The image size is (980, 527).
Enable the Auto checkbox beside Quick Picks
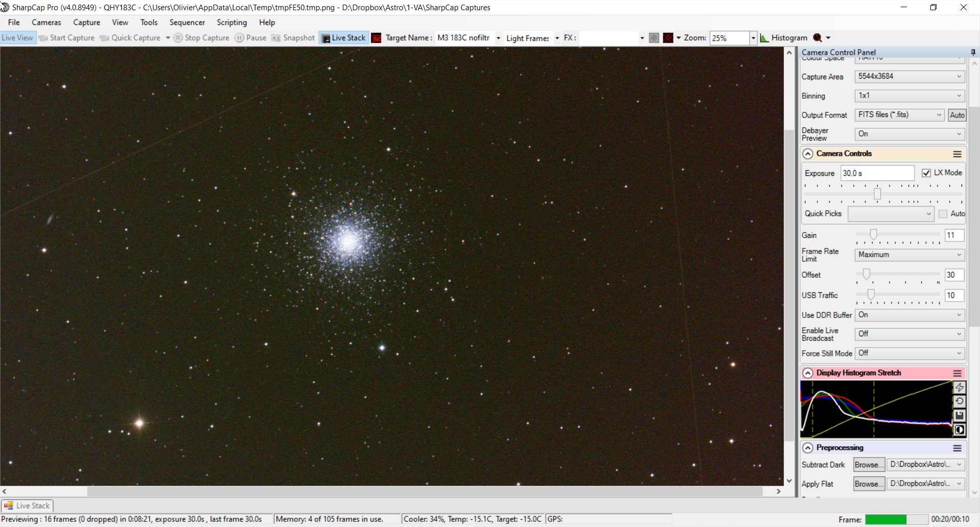(943, 214)
